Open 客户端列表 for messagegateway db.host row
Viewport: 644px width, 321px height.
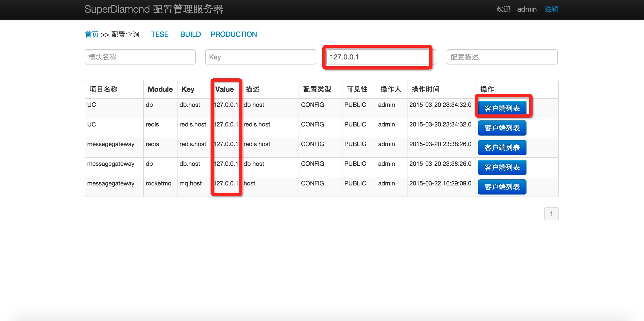pos(502,167)
